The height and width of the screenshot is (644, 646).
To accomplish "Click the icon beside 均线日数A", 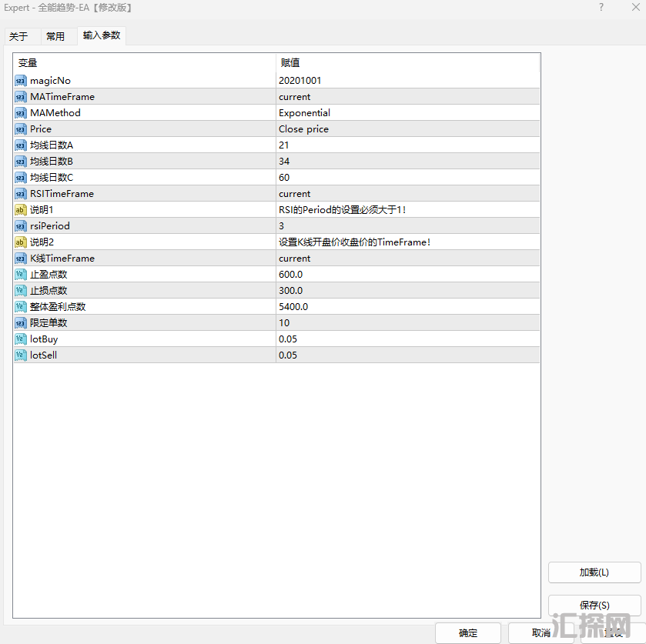I will point(21,145).
